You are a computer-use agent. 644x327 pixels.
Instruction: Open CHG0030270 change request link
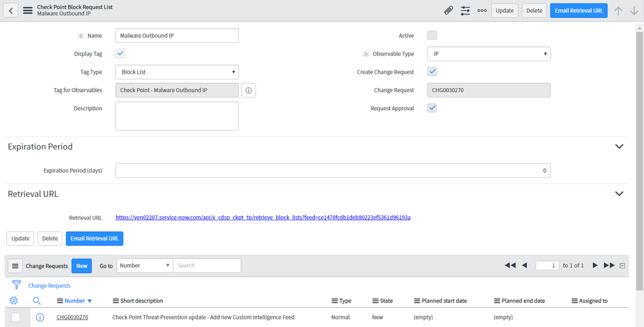point(72,317)
